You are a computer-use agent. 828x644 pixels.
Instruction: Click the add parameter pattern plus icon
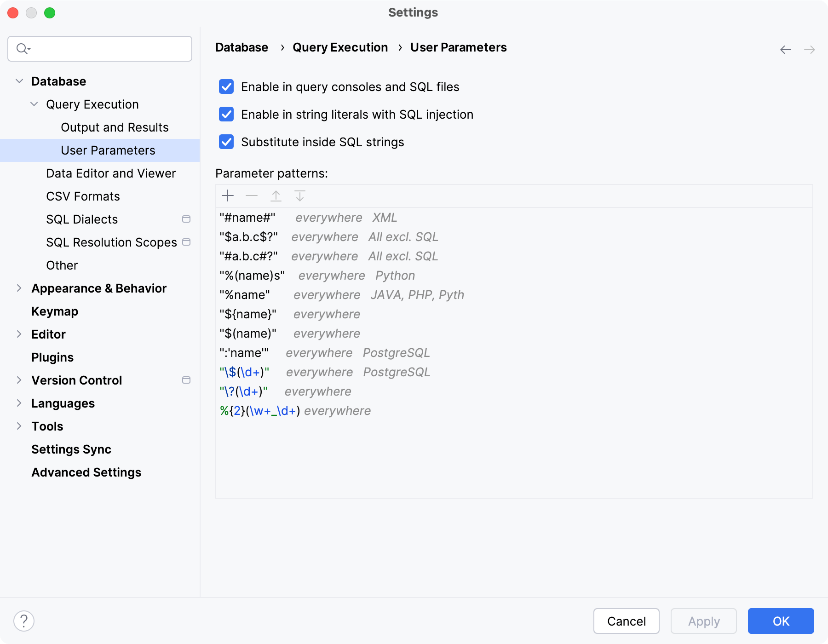(x=228, y=196)
